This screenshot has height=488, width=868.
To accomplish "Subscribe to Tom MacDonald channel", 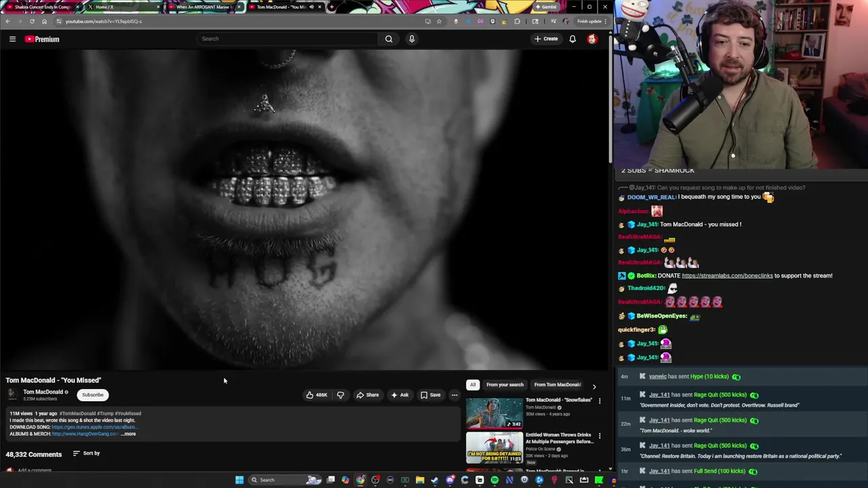I will [x=93, y=394].
